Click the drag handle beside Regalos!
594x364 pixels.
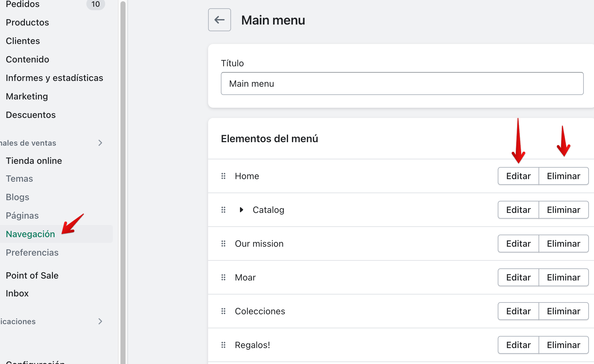click(x=223, y=345)
